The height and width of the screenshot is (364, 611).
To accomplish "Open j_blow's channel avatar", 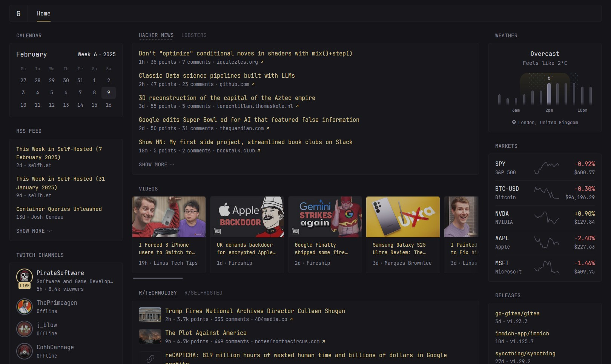I will coord(25,329).
